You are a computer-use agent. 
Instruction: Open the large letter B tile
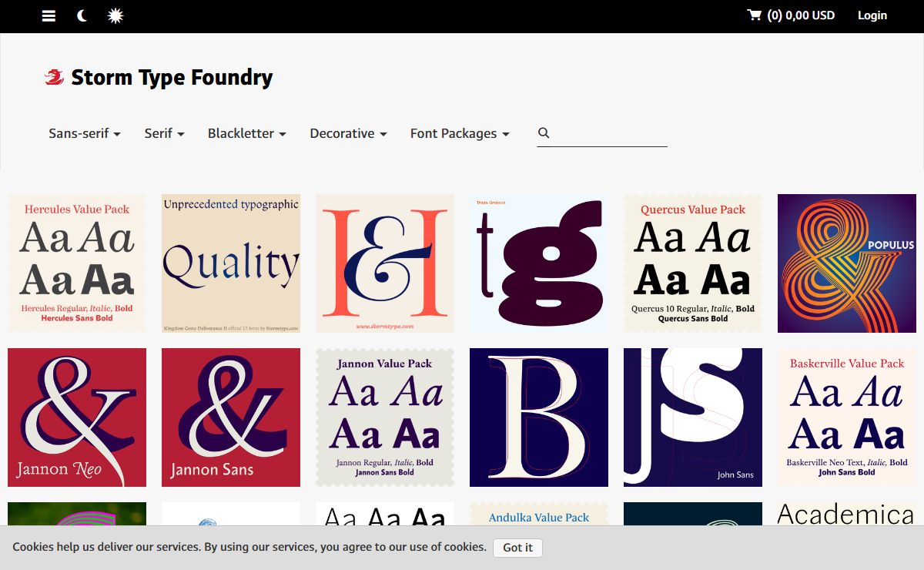pos(539,417)
